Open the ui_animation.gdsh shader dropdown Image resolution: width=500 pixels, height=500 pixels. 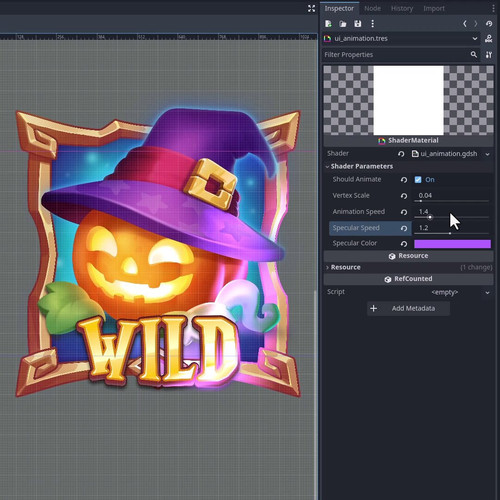(x=487, y=154)
